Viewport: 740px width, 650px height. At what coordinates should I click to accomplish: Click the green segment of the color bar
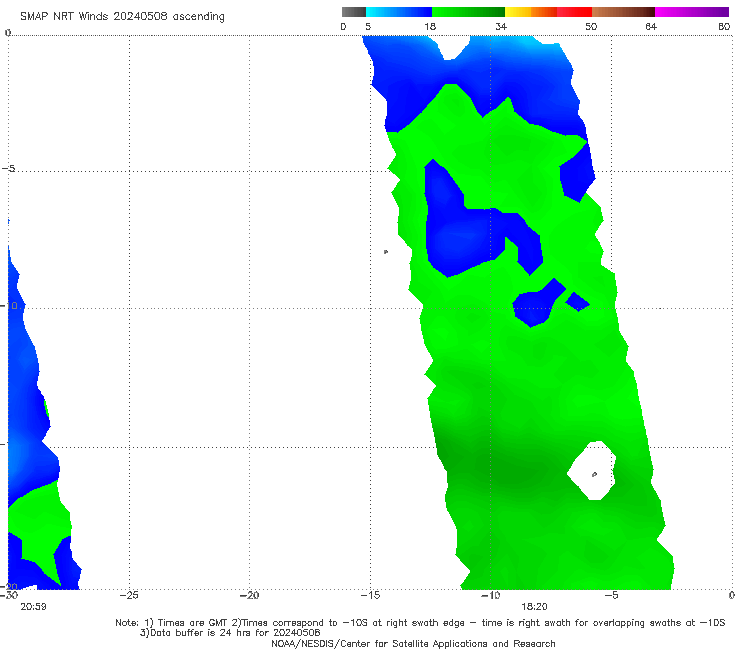tap(469, 12)
